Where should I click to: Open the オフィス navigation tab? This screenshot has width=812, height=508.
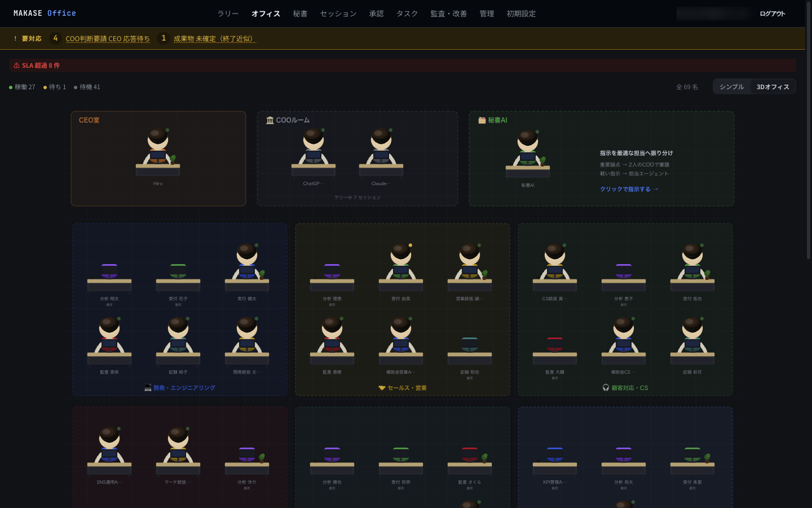click(x=266, y=14)
